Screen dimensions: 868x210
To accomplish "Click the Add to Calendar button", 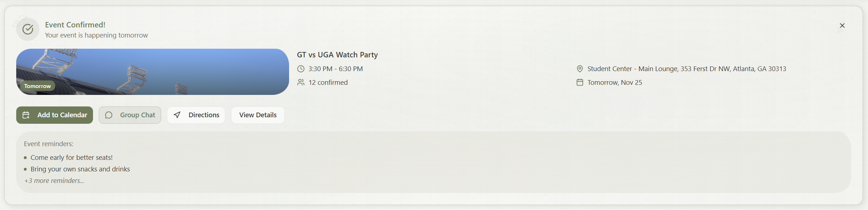I will point(54,115).
